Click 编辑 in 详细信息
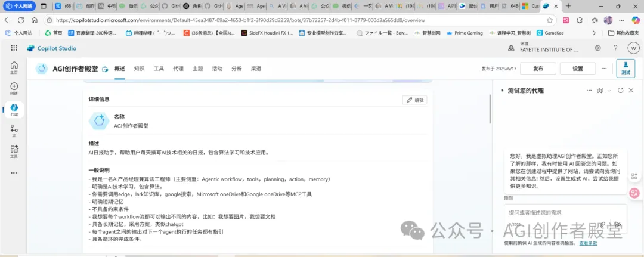Viewport: 644px width, 257px height. pos(415,100)
